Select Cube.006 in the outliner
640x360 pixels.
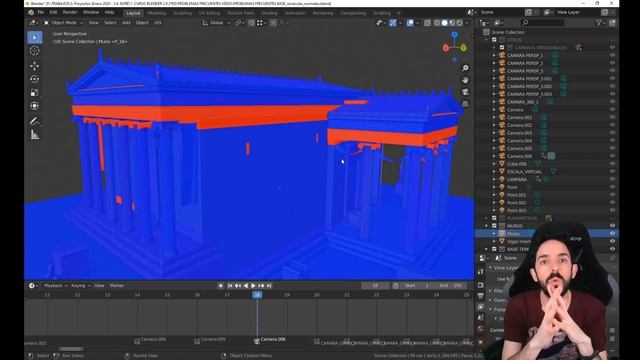pyautogui.click(x=517, y=164)
